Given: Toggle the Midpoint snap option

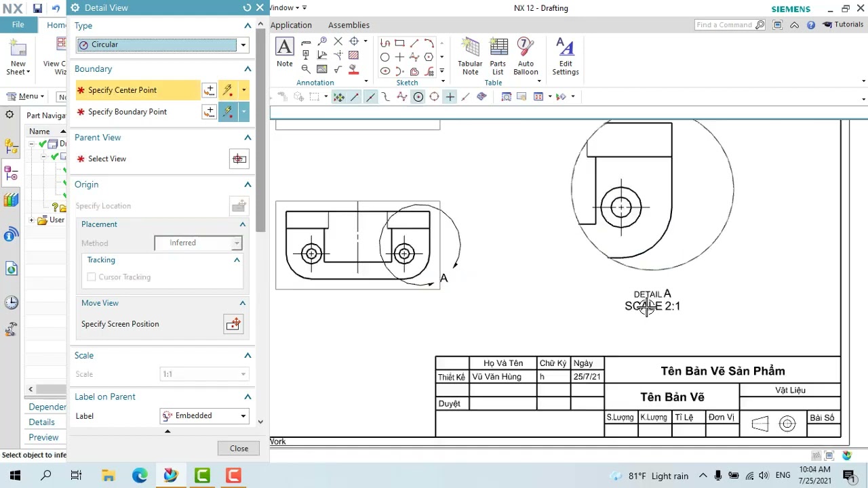Looking at the screenshot, I should 370,97.
